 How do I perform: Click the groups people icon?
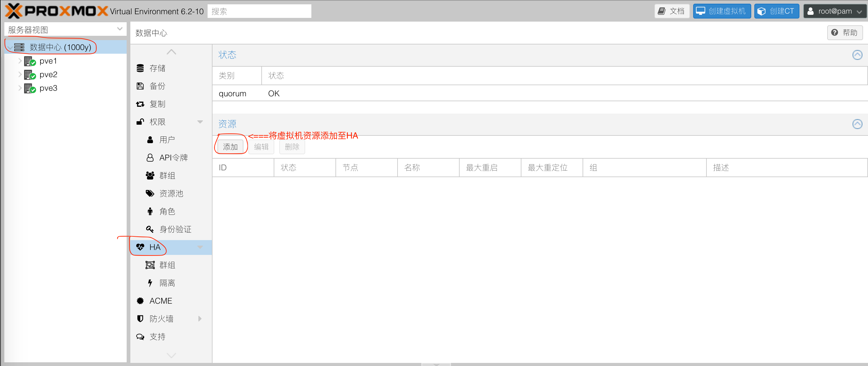(x=150, y=175)
